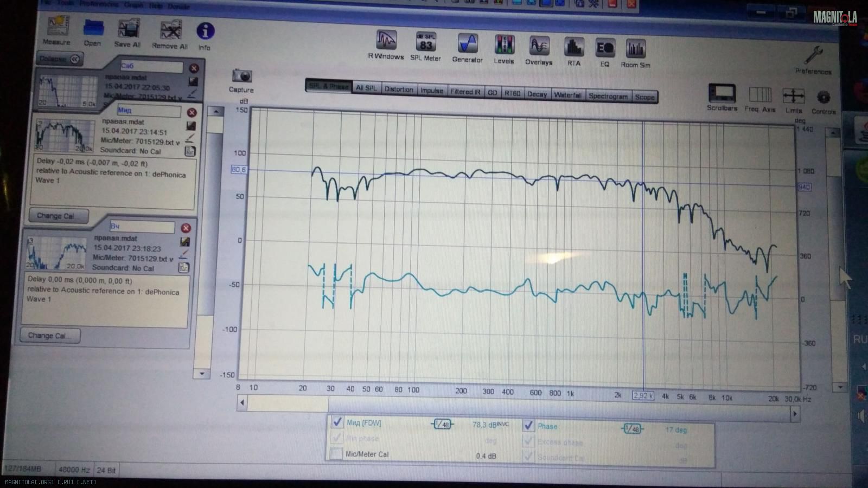868x488 pixels.
Task: Click down arrow of right phase scrollbar
Action: pos(840,387)
